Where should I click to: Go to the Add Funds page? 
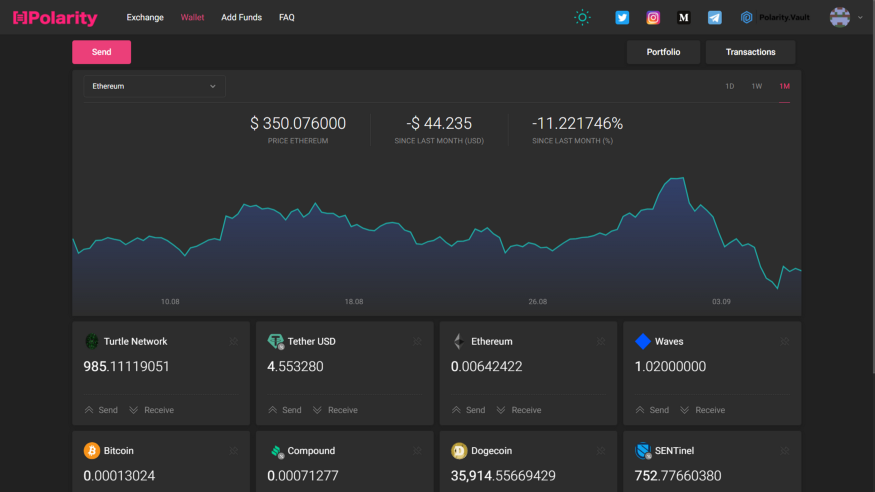coord(241,17)
